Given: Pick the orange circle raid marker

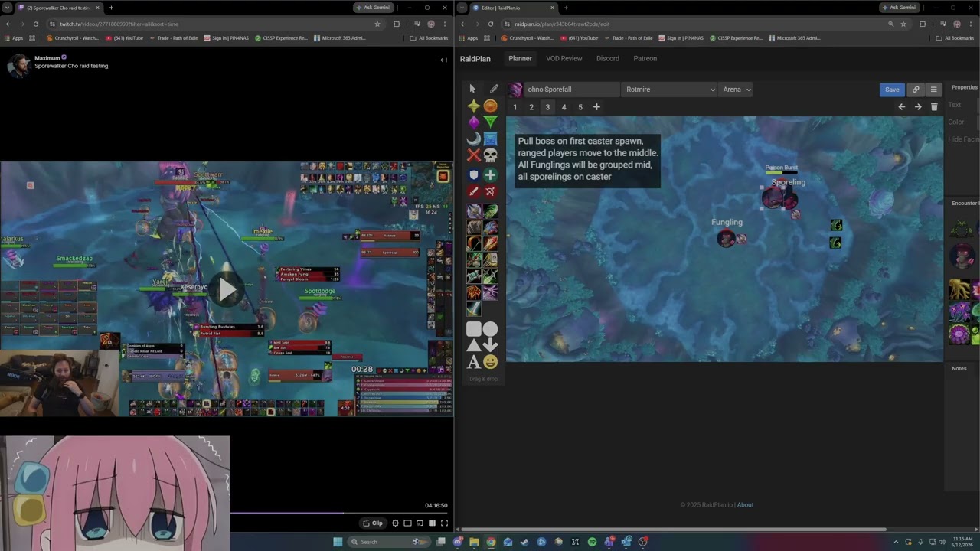Looking at the screenshot, I should pos(491,106).
